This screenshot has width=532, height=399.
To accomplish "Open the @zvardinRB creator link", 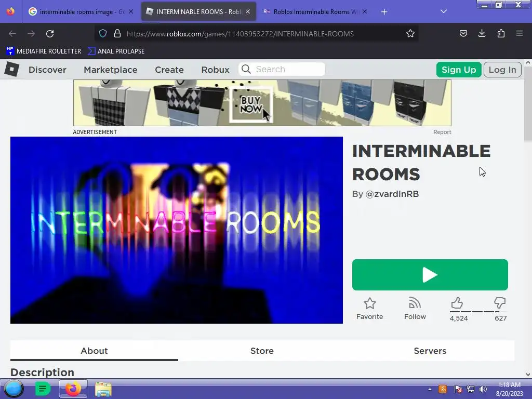I will (392, 194).
